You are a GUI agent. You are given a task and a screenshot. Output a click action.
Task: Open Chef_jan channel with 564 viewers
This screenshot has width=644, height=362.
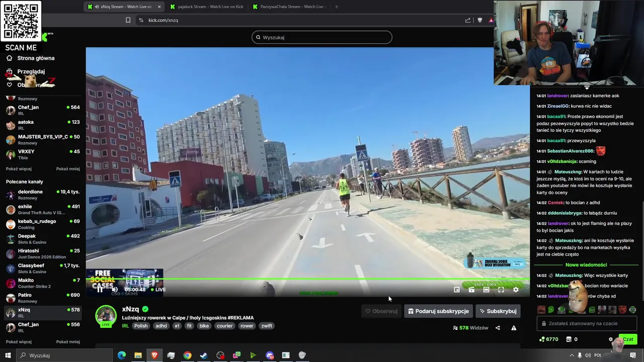(42, 110)
